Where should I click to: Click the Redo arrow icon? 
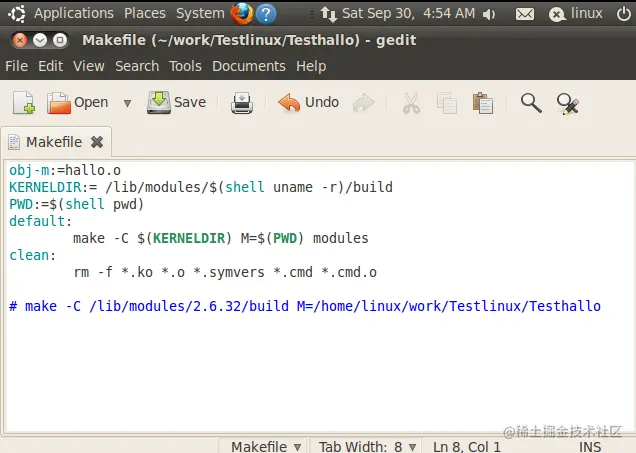click(x=363, y=103)
